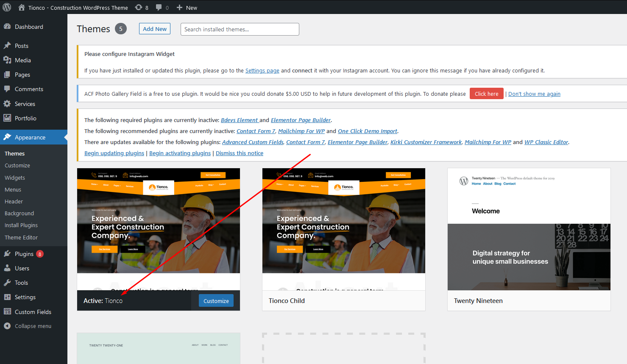Open the Kirki Customizer Framework link
The width and height of the screenshot is (627, 364).
(x=426, y=142)
